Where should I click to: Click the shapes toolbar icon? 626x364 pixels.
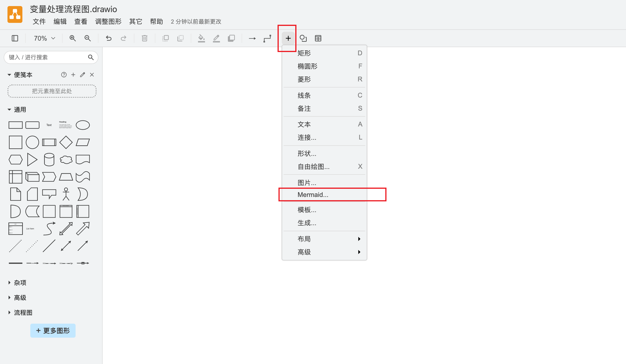pyautogui.click(x=303, y=38)
